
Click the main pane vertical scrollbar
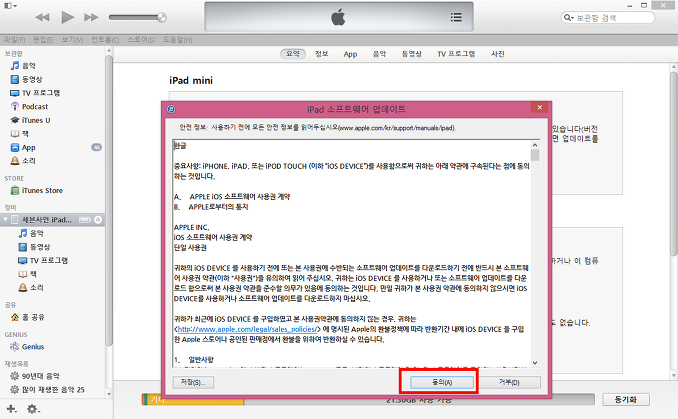point(674,164)
